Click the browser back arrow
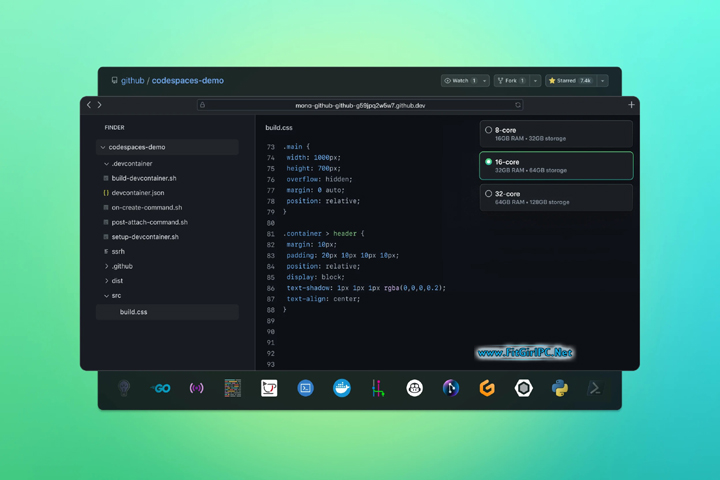Image resolution: width=720 pixels, height=480 pixels. coord(89,105)
